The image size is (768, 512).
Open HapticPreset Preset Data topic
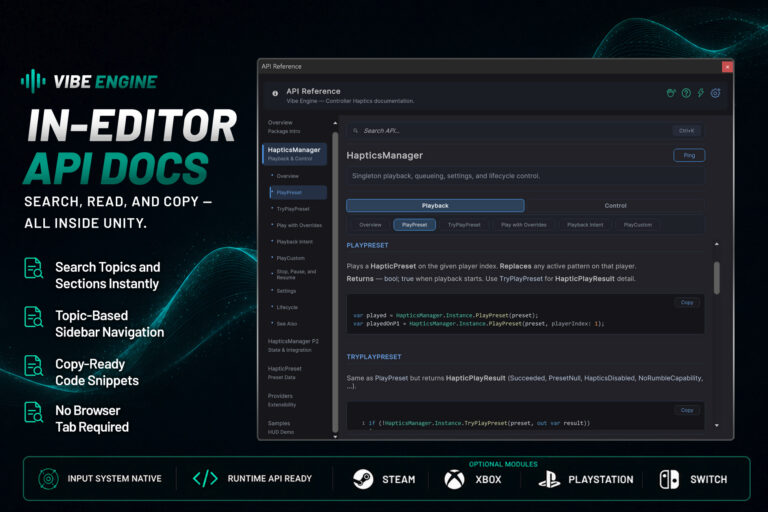(x=294, y=373)
